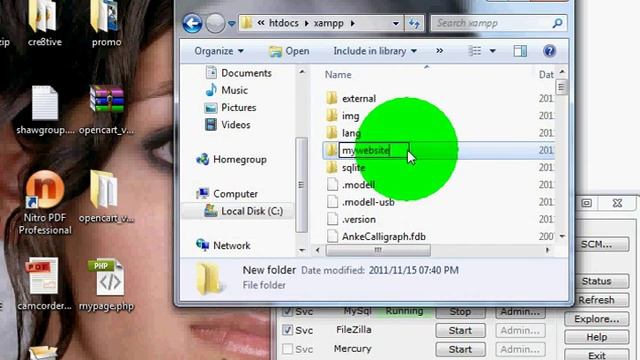Open MySql Admin in XAMPP panel
The width and height of the screenshot is (640, 360).
tap(520, 312)
